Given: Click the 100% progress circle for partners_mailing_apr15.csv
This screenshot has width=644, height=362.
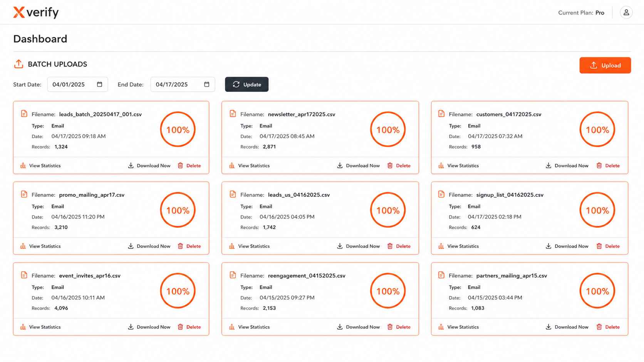Looking at the screenshot, I should [597, 291].
